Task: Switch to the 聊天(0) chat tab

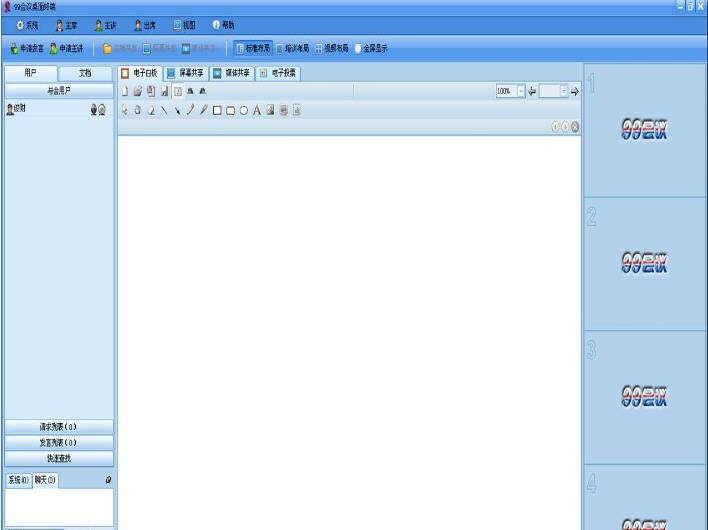Action: [x=45, y=479]
